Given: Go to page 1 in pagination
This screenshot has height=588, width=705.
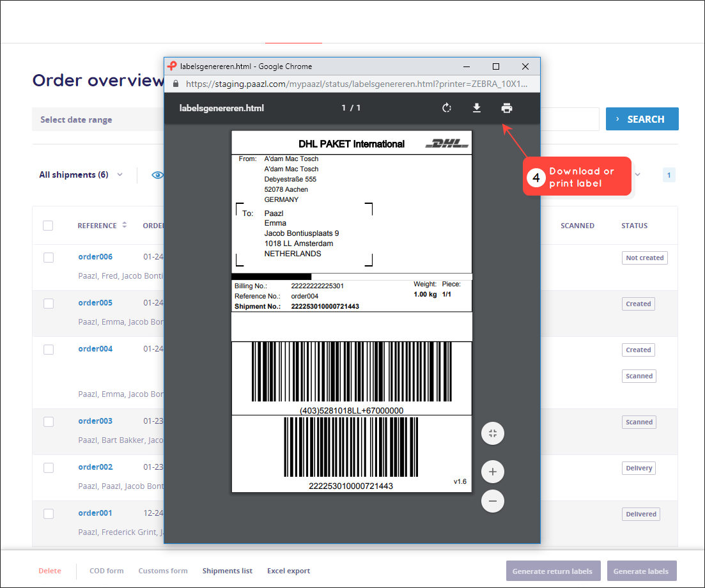Looking at the screenshot, I should coord(669,175).
